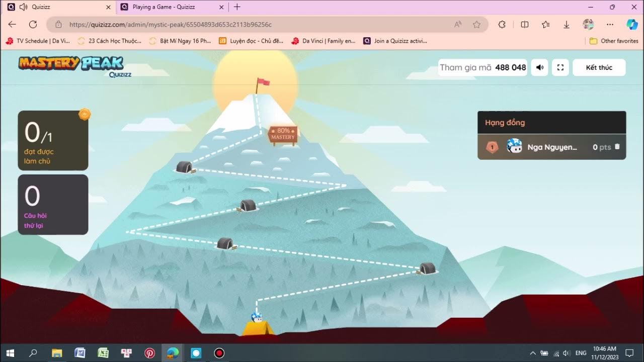644x362 pixels.
Task: Add this page to favorites star
Action: (x=476, y=24)
